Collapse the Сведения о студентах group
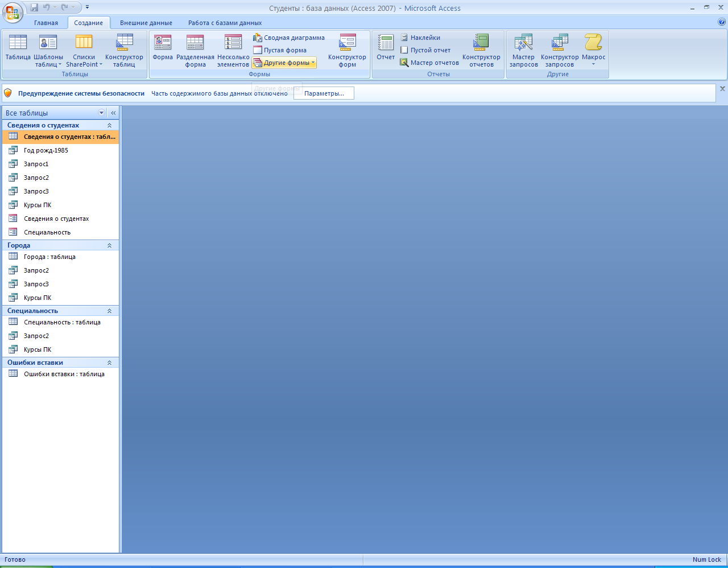Screen dimensions: 728x568 pos(110,125)
